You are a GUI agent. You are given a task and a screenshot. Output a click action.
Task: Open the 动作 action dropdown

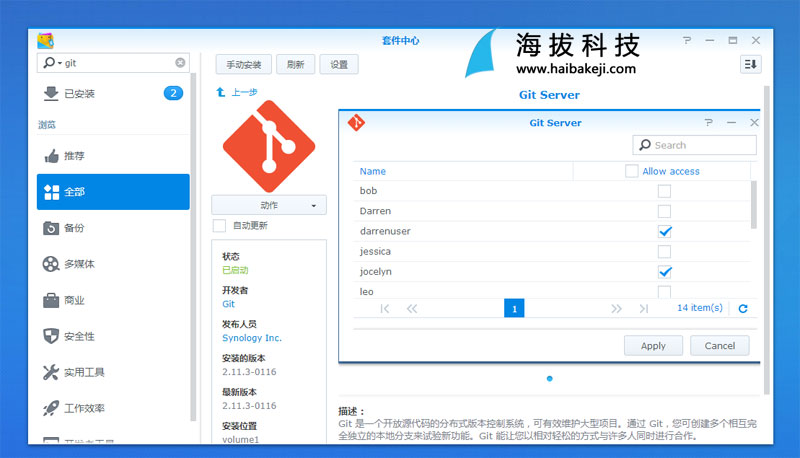pos(269,205)
